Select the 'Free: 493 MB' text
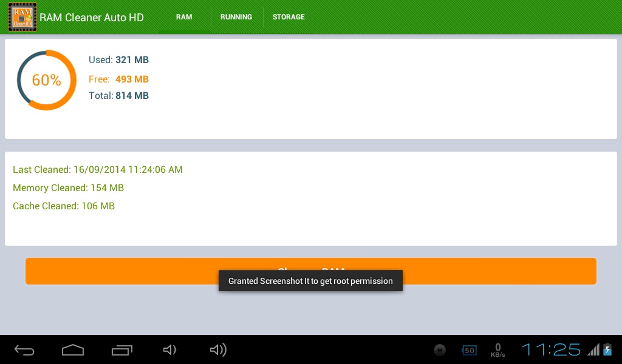 coord(118,79)
